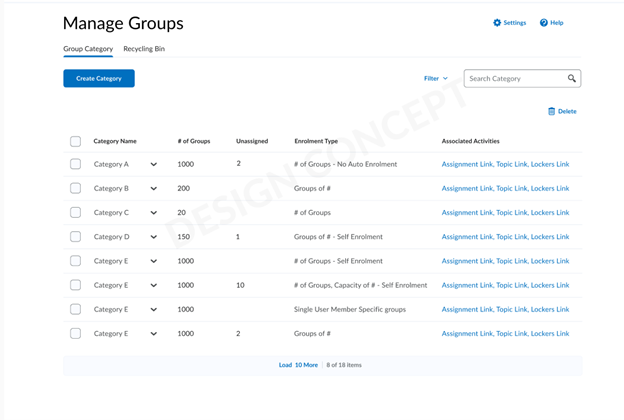Mark the Category D checkbox
This screenshot has width=624, height=420.
click(75, 237)
